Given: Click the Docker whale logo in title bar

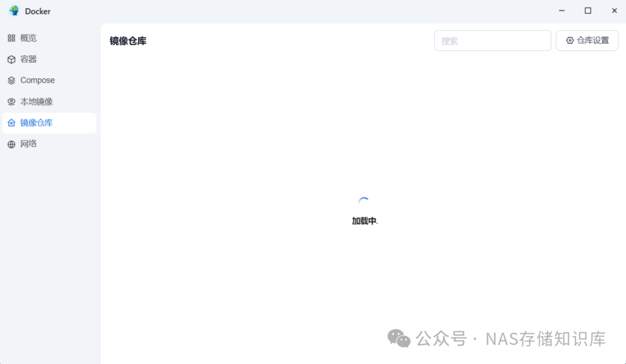Looking at the screenshot, I should 14,11.
